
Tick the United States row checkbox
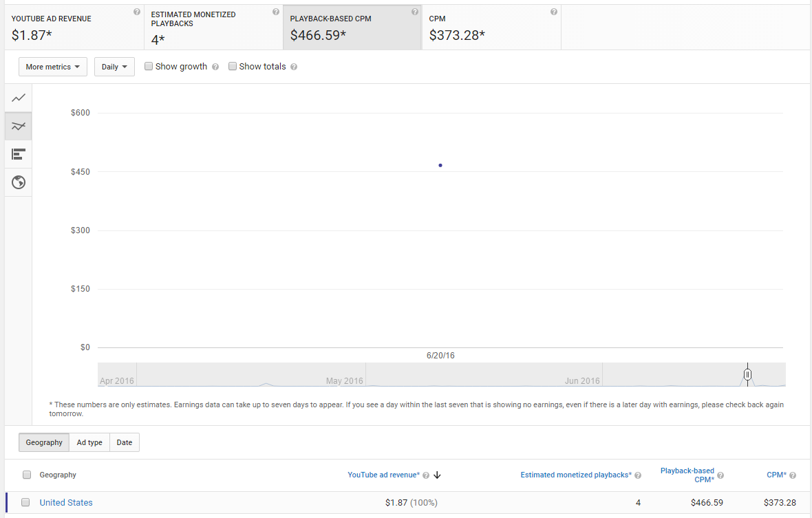tap(26, 503)
